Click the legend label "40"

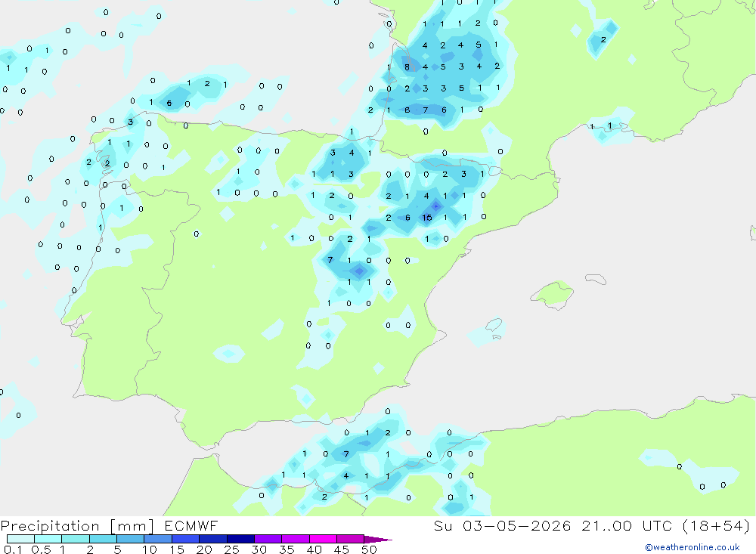click(x=314, y=549)
